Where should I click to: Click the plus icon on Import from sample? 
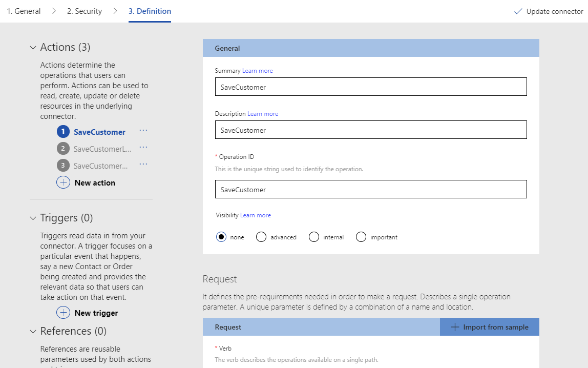click(x=455, y=326)
